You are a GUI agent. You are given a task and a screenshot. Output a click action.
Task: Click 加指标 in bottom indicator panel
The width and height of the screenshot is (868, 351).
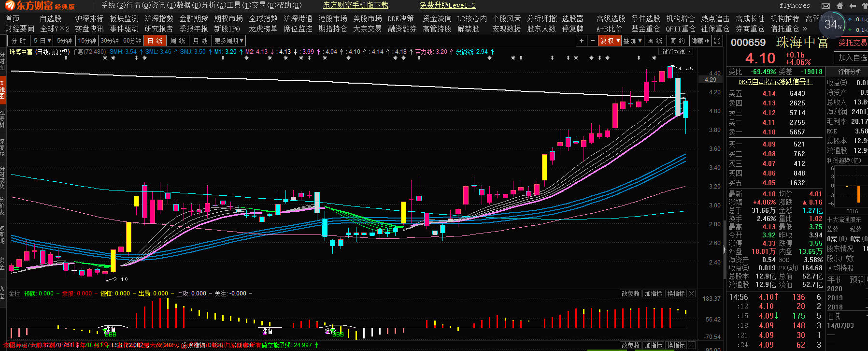pos(653,345)
